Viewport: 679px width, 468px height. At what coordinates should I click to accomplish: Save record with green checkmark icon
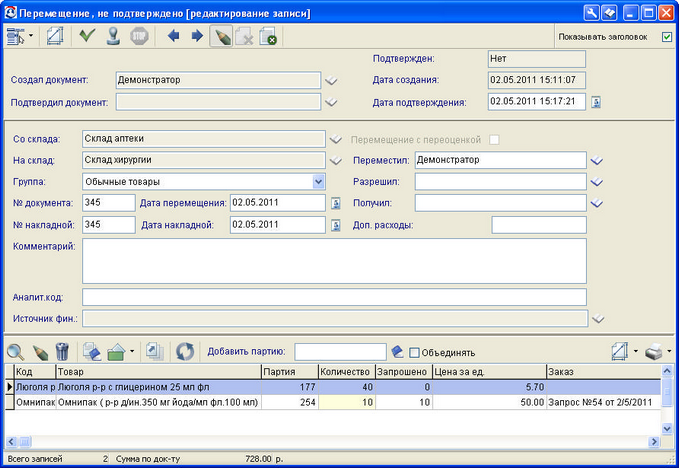pos(87,35)
